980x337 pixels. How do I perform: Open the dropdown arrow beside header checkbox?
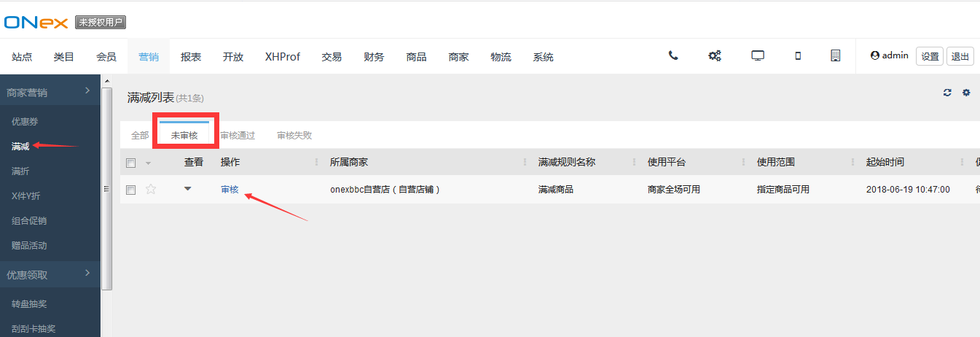149,163
